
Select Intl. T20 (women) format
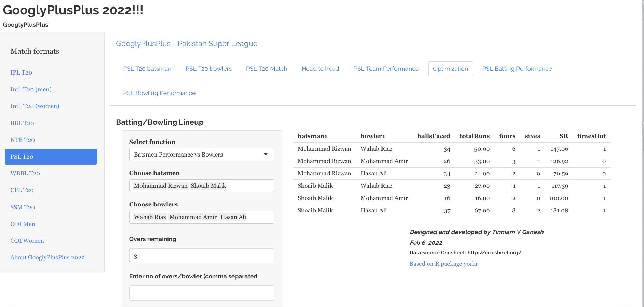(x=35, y=106)
